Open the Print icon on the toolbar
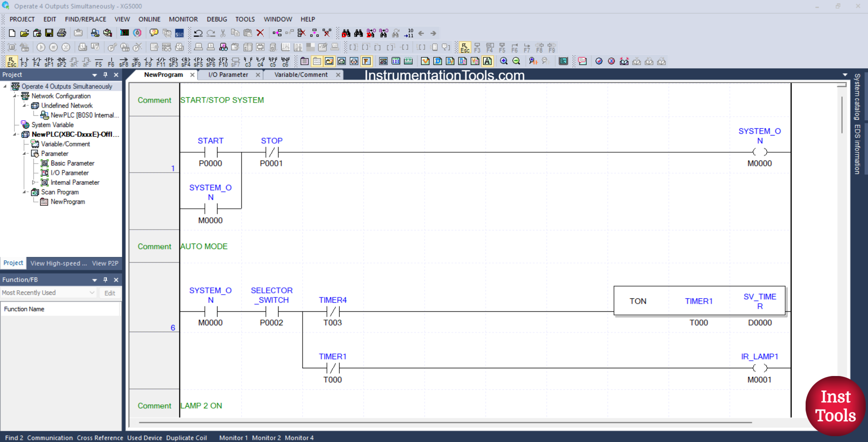The image size is (868, 442). 61,33
